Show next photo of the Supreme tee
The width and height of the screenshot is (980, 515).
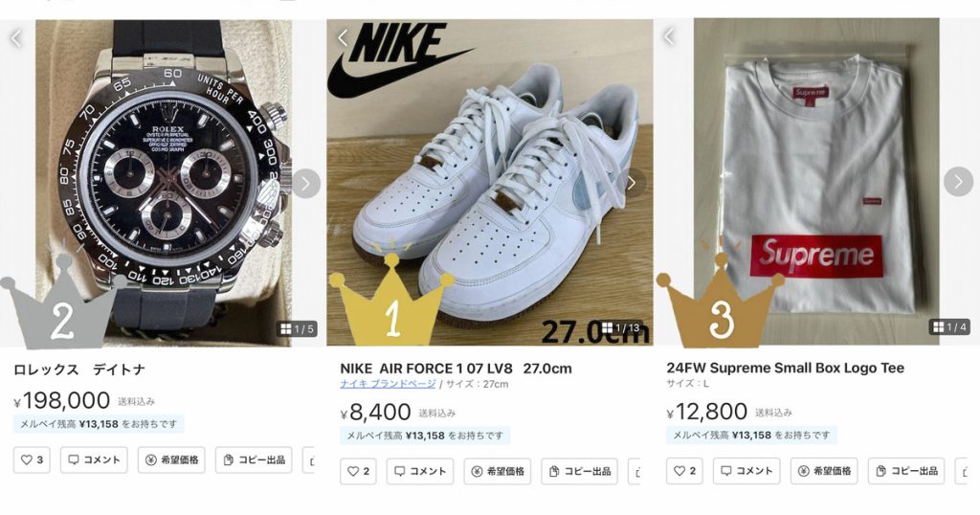[958, 181]
